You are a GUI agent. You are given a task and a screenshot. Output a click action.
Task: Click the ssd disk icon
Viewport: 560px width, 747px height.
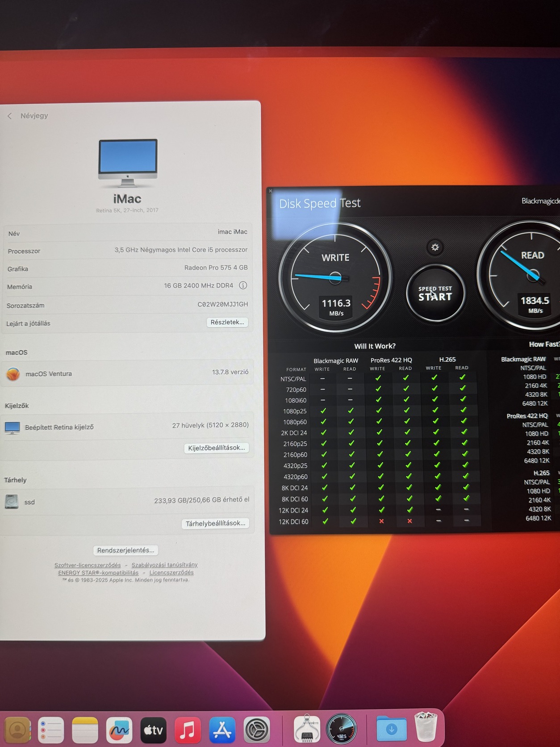point(12,502)
